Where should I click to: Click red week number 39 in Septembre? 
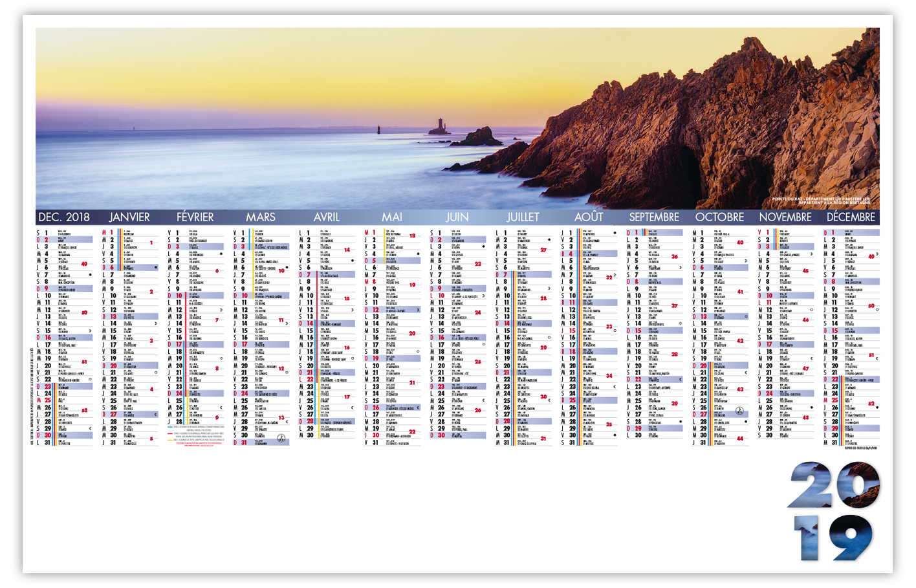point(675,404)
